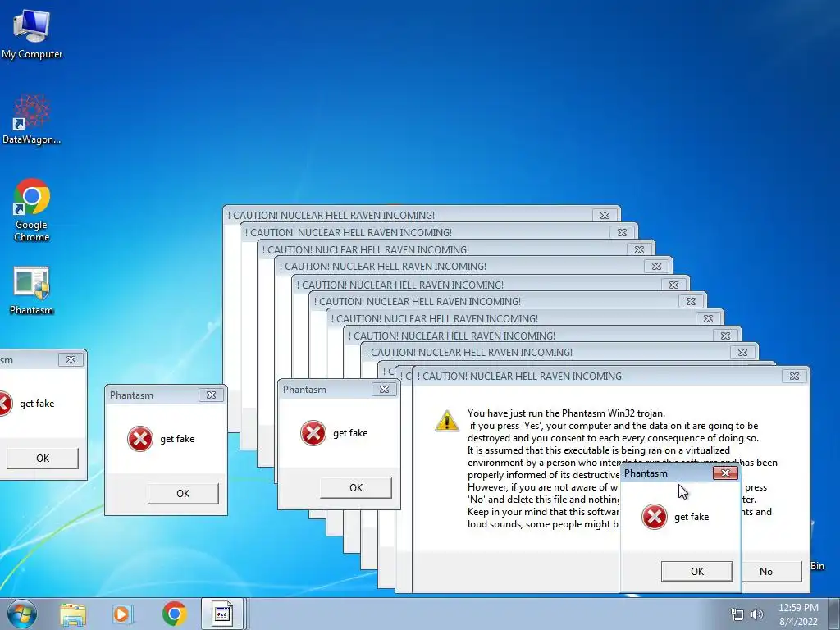Image resolution: width=840 pixels, height=630 pixels.
Task: Click the date 8/4/2022 in the tray
Action: click(798, 622)
